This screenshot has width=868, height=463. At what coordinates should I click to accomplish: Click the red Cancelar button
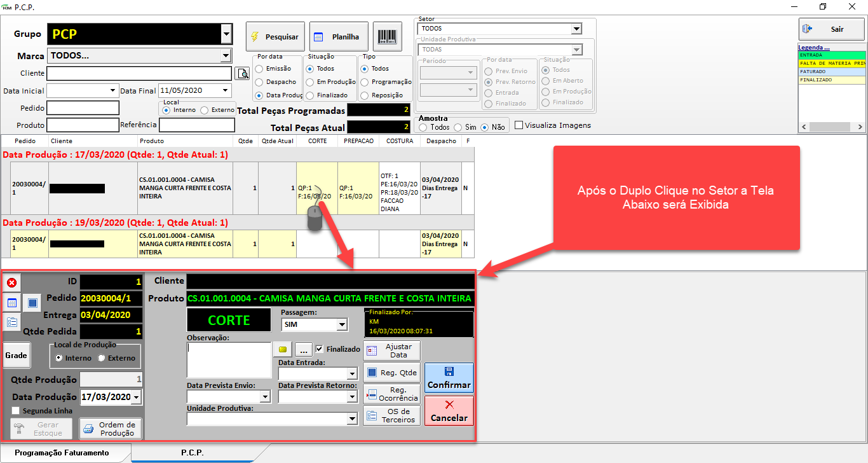click(x=449, y=411)
